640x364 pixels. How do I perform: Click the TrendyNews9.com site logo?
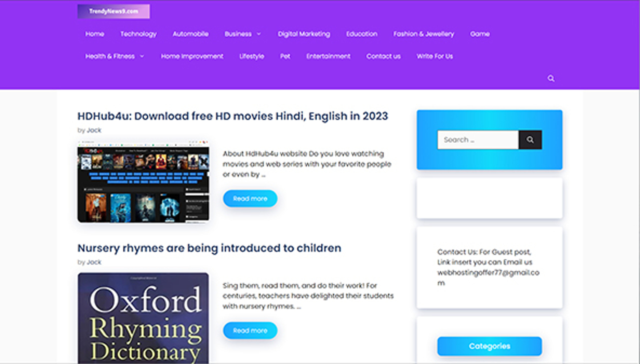coord(114,11)
